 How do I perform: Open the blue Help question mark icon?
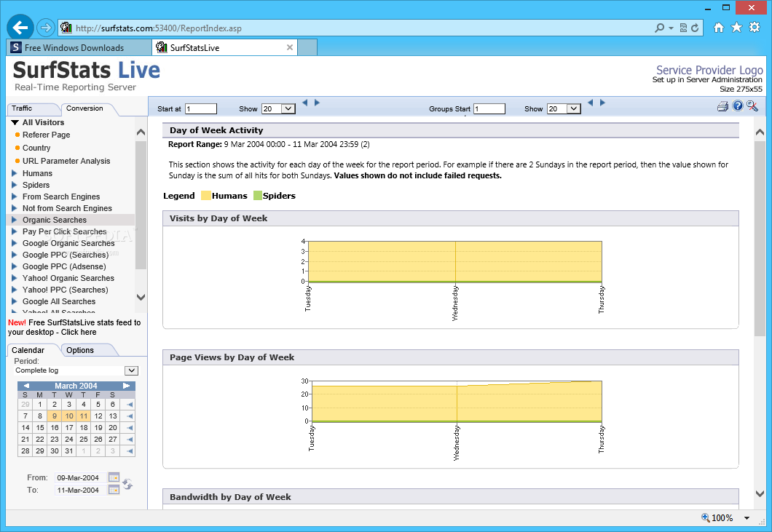point(738,106)
